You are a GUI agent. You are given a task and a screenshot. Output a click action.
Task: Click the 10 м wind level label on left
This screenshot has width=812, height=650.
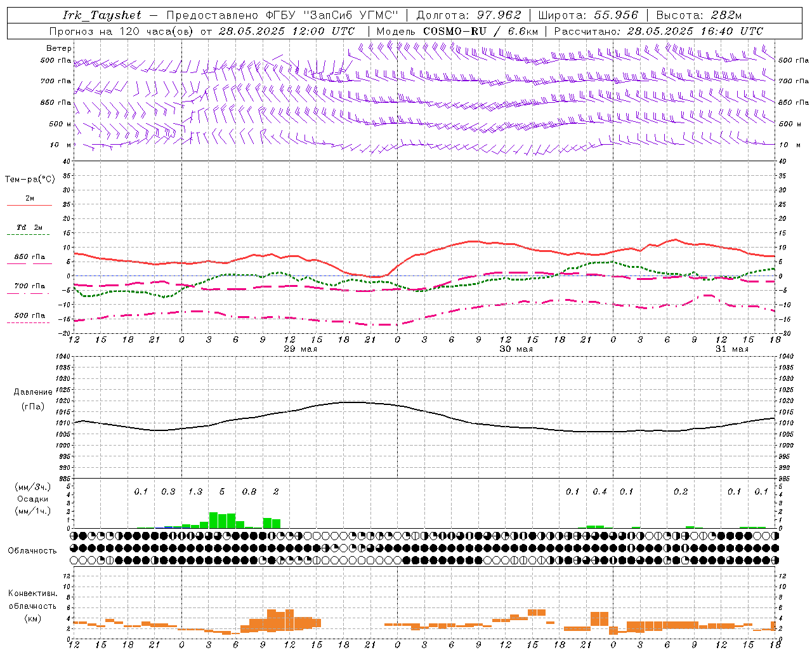(x=60, y=145)
